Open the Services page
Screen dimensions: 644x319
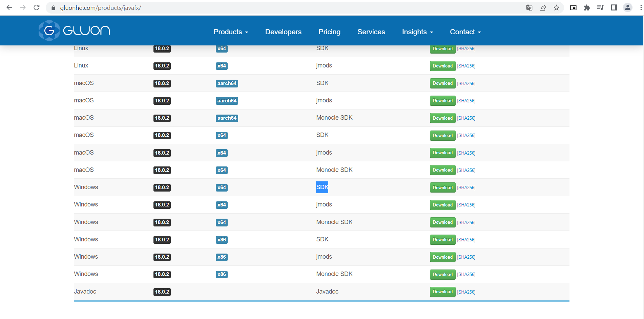point(371,32)
